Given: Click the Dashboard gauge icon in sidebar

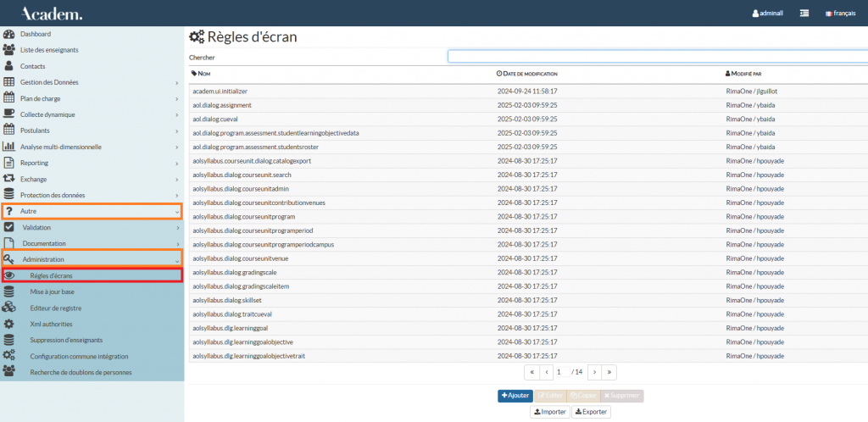Looking at the screenshot, I should pos(9,34).
